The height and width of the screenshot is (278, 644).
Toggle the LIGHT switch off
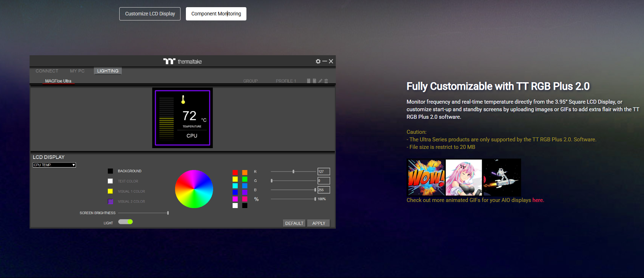click(x=125, y=222)
